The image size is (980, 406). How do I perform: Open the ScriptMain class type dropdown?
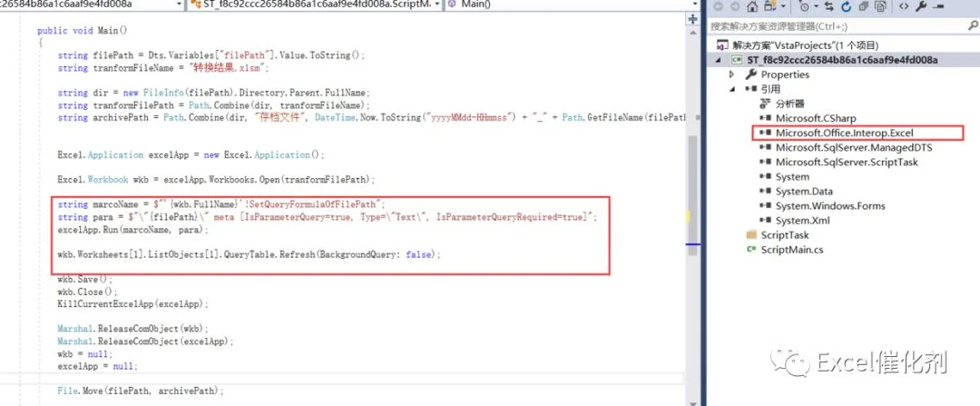click(436, 5)
